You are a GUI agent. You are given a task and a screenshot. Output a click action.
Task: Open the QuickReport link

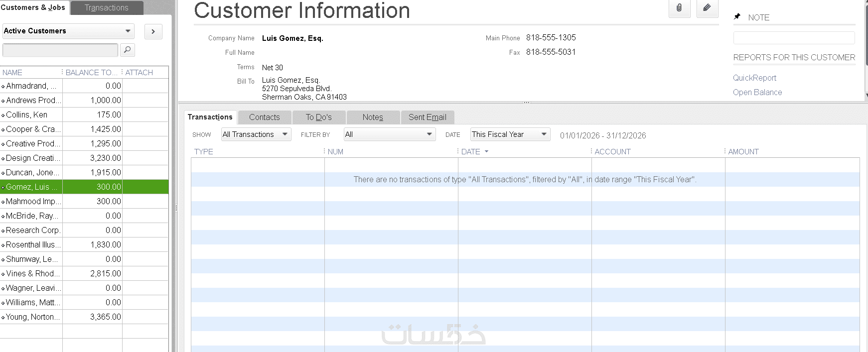point(754,78)
